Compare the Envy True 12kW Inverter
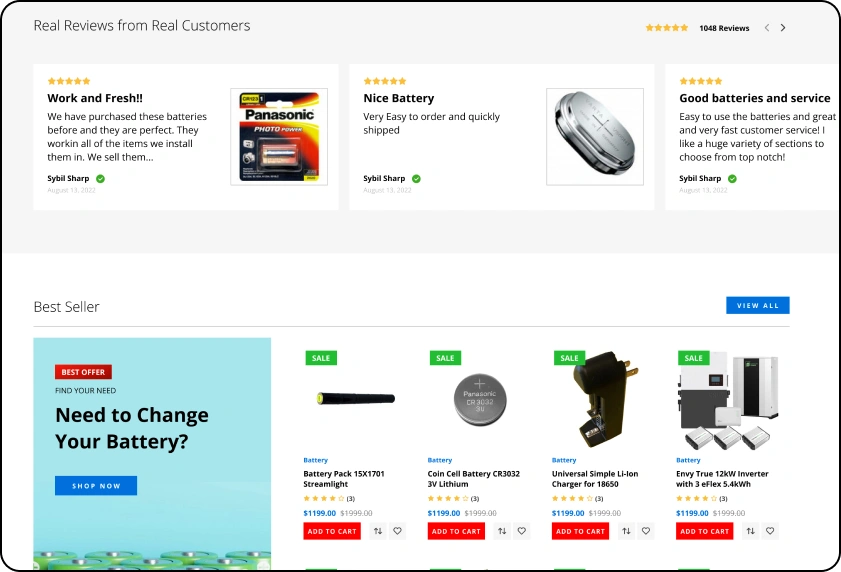The image size is (841, 572). coord(750,531)
